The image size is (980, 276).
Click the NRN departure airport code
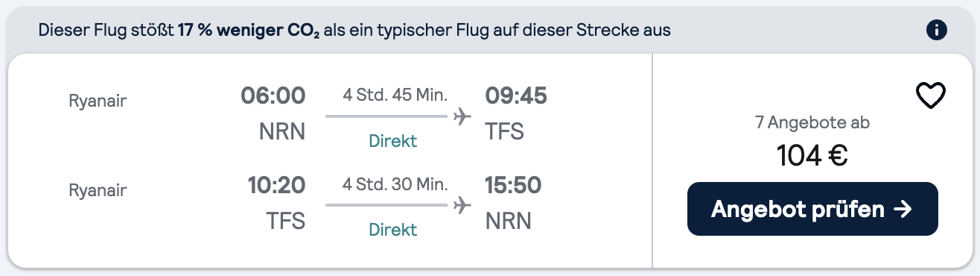(x=282, y=132)
